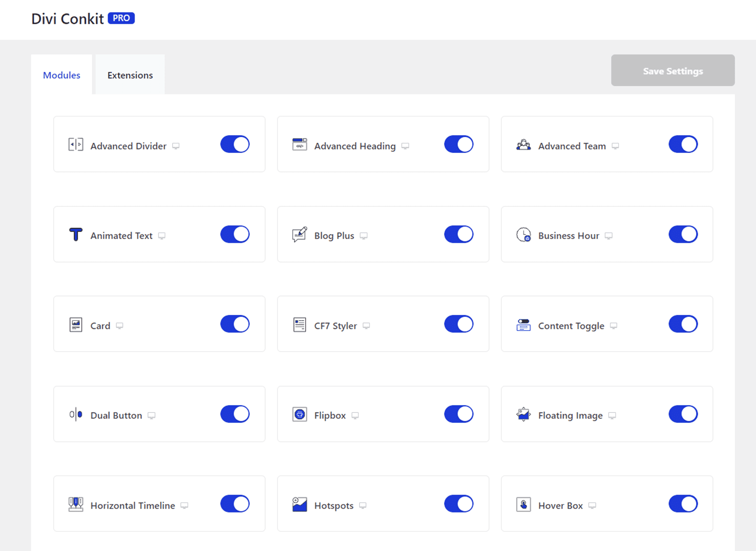Open the Content Toggle preview monitor icon
Image resolution: width=756 pixels, height=551 pixels.
614,325
